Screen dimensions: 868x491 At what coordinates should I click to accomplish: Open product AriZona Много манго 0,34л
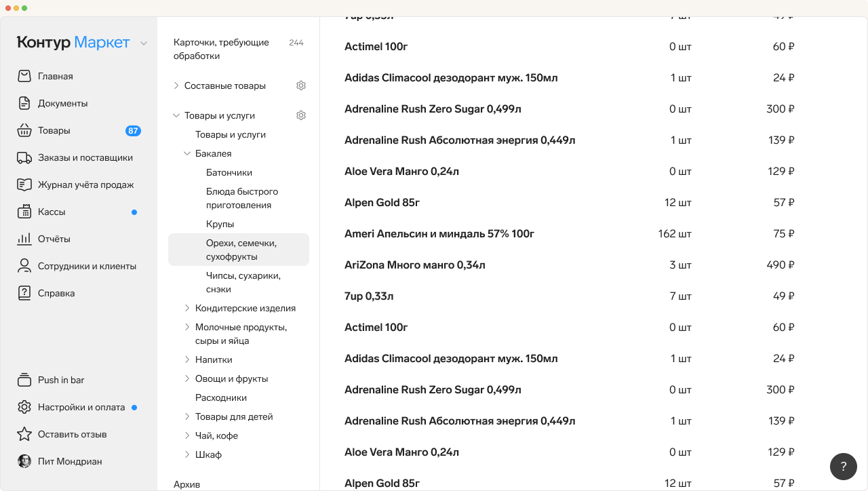(415, 265)
